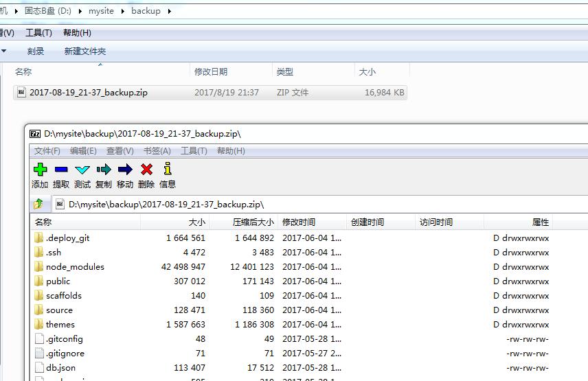Open the 7-Zip 工具(T) menu
The height and width of the screenshot is (381, 588).
pos(194,151)
